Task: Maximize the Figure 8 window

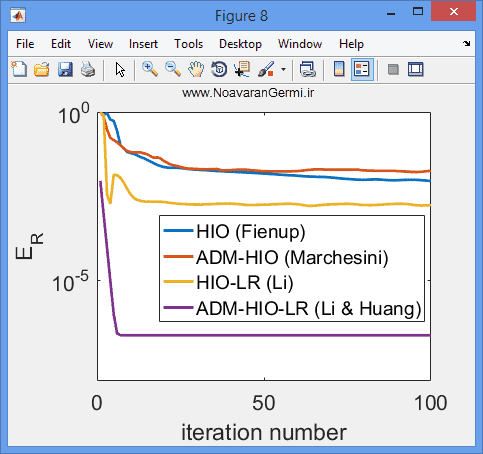Action: coord(418,12)
